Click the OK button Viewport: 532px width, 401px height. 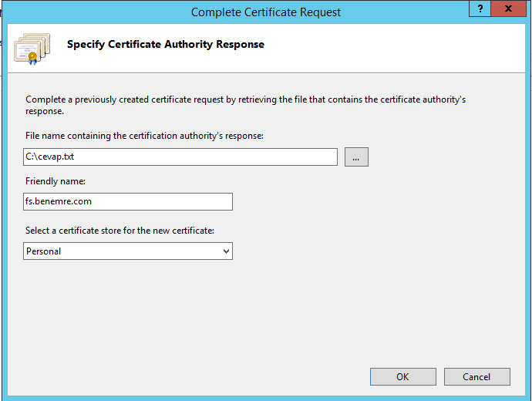pyautogui.click(x=403, y=376)
